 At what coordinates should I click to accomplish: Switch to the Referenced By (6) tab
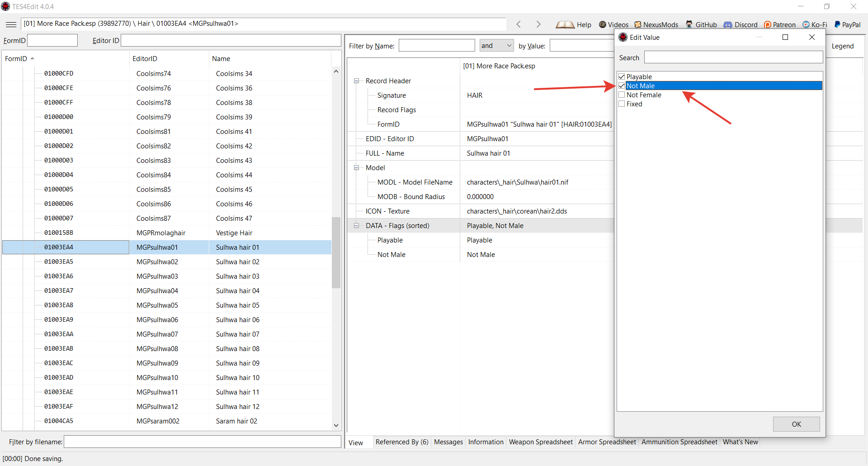click(x=401, y=442)
